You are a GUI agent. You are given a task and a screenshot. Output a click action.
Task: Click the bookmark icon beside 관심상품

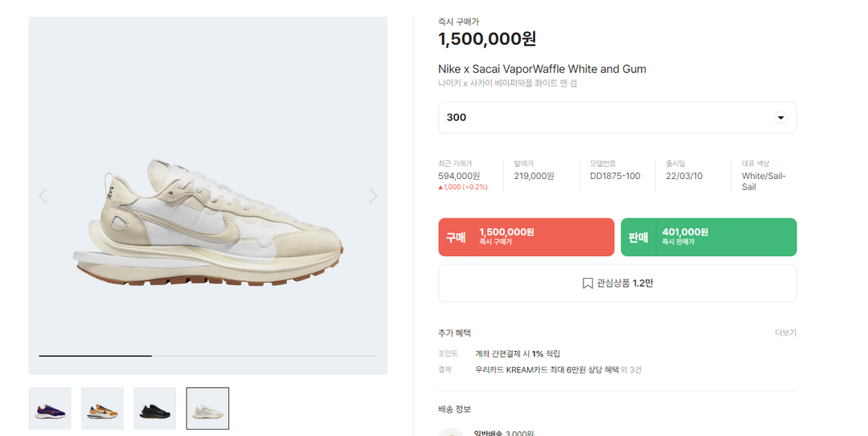[x=588, y=283]
